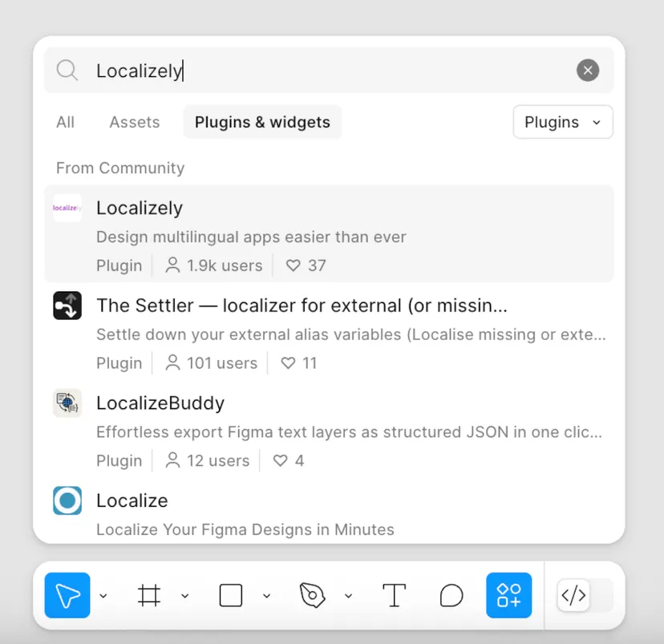
Task: Click the Actions resources tool button
Action: coord(509,595)
